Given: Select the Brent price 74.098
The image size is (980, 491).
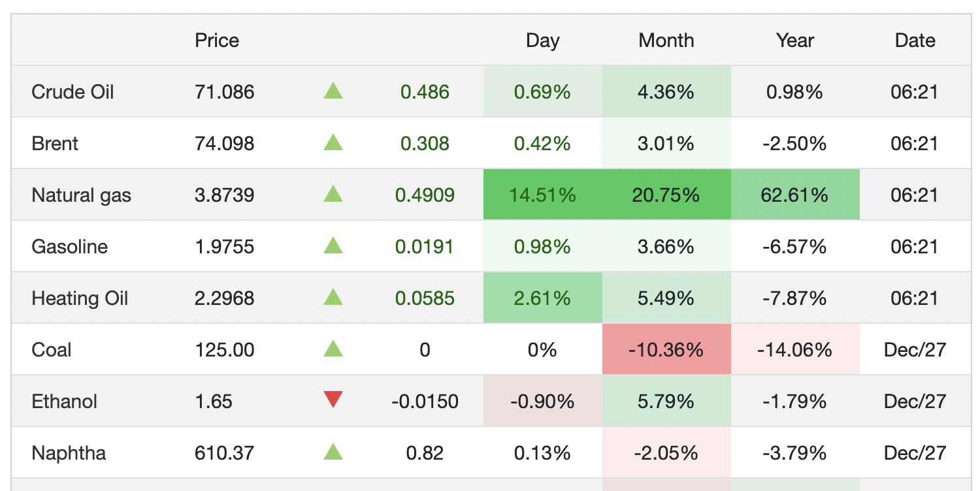Looking at the screenshot, I should pos(224,143).
